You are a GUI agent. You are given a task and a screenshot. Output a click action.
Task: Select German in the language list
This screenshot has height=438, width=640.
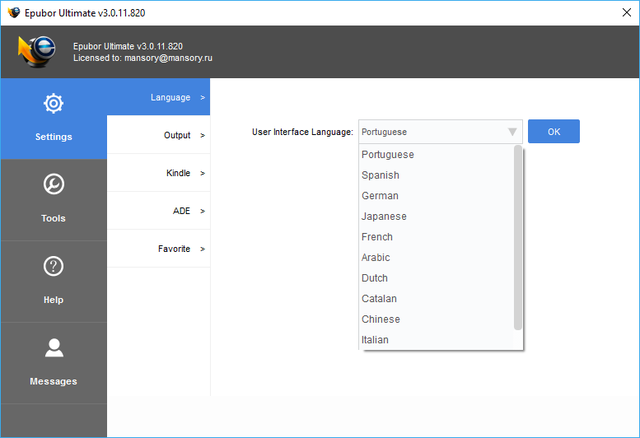(x=380, y=196)
